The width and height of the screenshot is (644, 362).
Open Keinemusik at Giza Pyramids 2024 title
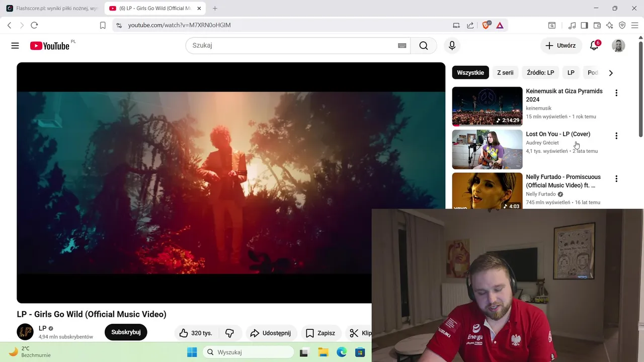click(x=564, y=96)
